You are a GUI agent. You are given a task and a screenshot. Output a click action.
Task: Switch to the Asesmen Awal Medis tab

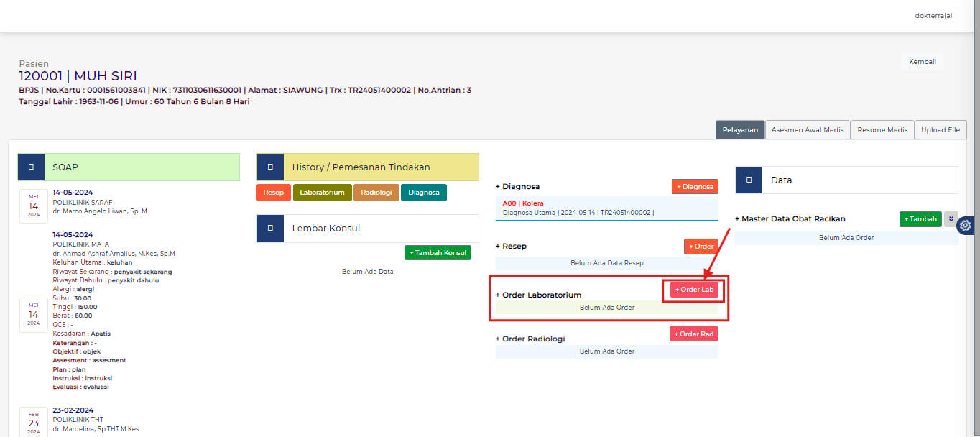point(808,130)
